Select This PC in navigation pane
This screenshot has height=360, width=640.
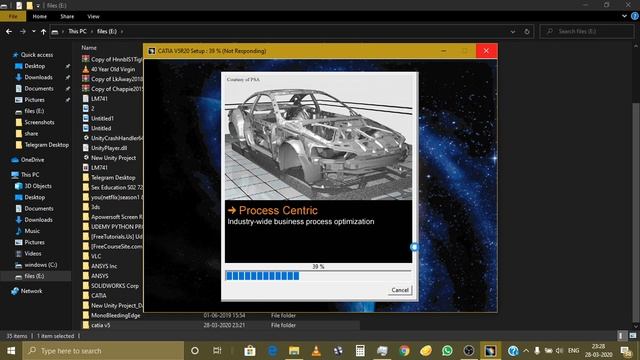(30, 175)
